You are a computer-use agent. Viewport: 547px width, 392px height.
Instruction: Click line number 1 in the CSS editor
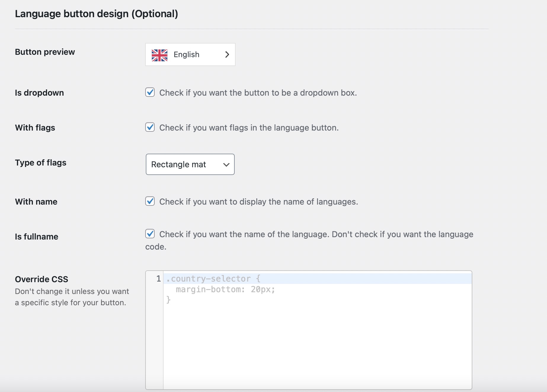tap(157, 278)
